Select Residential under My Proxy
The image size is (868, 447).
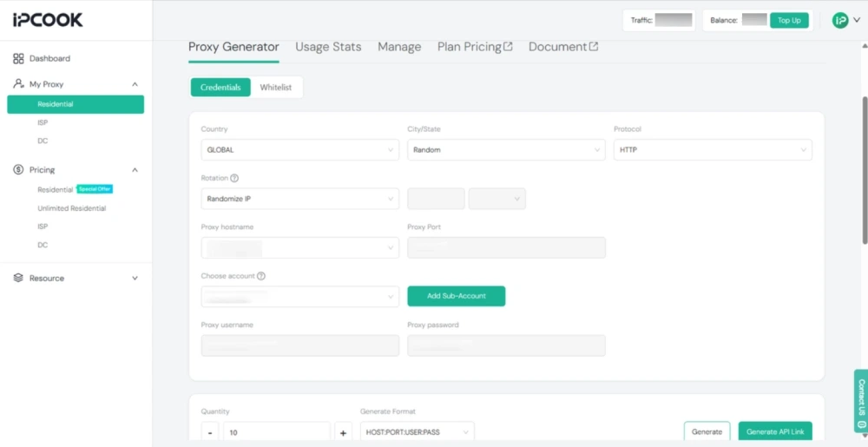coord(76,104)
